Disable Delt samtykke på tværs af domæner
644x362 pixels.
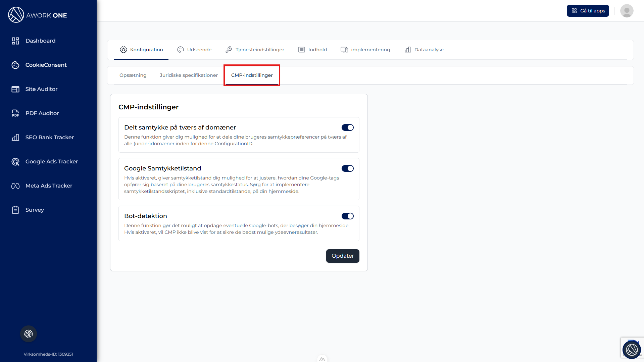(x=347, y=127)
